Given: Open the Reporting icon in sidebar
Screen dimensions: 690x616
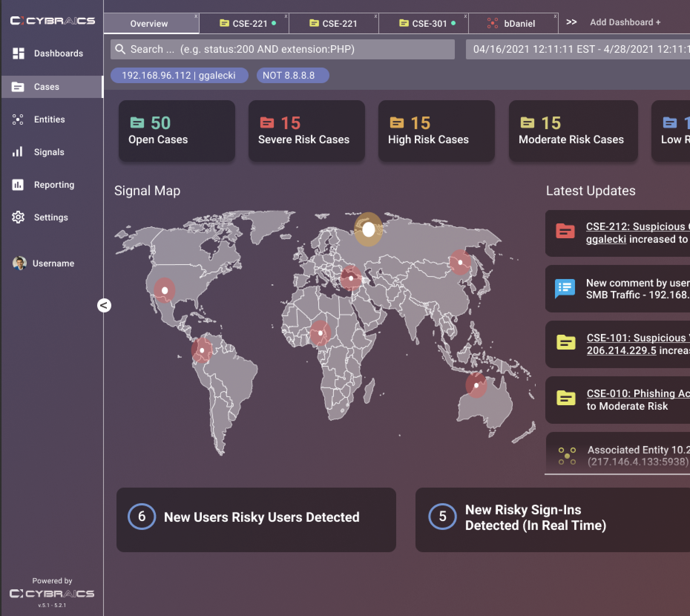Looking at the screenshot, I should tap(18, 184).
